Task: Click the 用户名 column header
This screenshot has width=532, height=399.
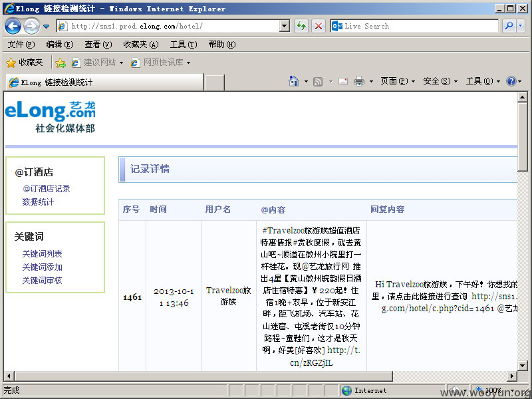Action: coord(218,209)
